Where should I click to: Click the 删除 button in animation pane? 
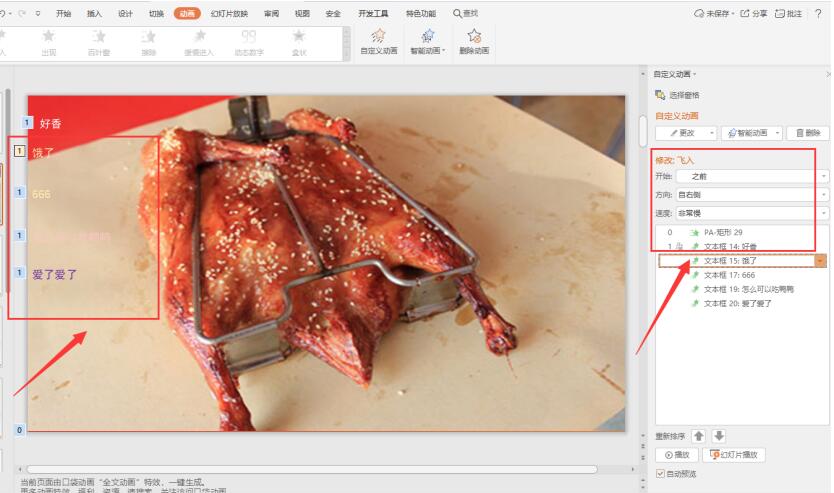(808, 133)
